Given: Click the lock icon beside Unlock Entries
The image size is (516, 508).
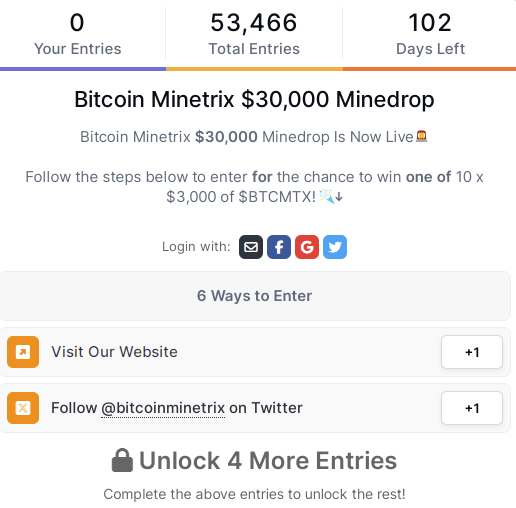Looking at the screenshot, I should [122, 460].
